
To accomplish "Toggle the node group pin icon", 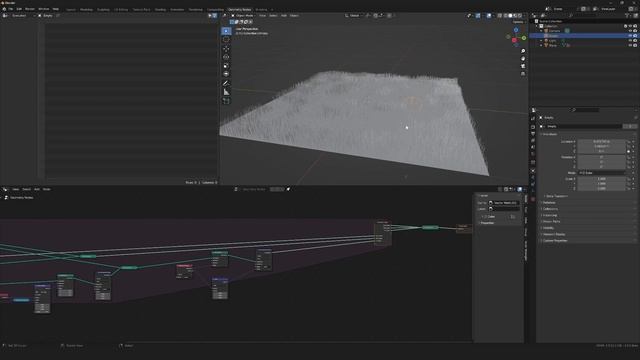I will point(288,189).
